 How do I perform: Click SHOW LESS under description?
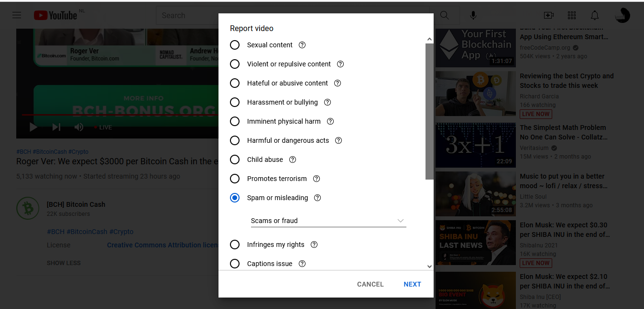pos(64,263)
